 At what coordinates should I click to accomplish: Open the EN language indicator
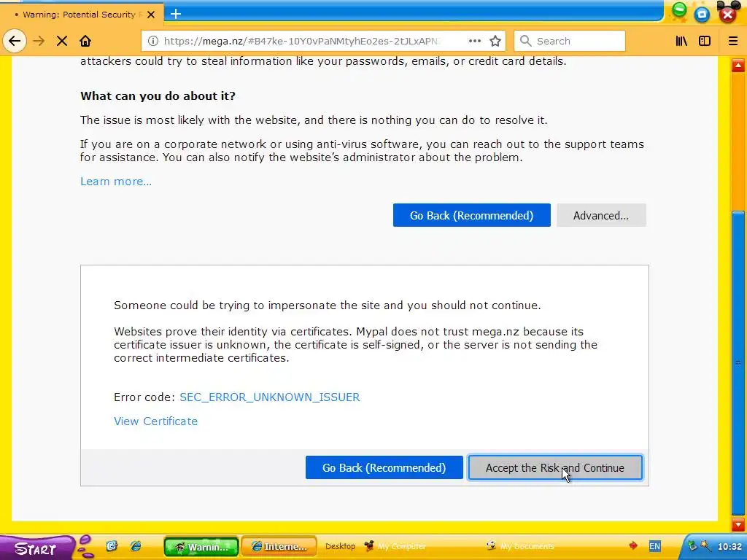pos(655,546)
